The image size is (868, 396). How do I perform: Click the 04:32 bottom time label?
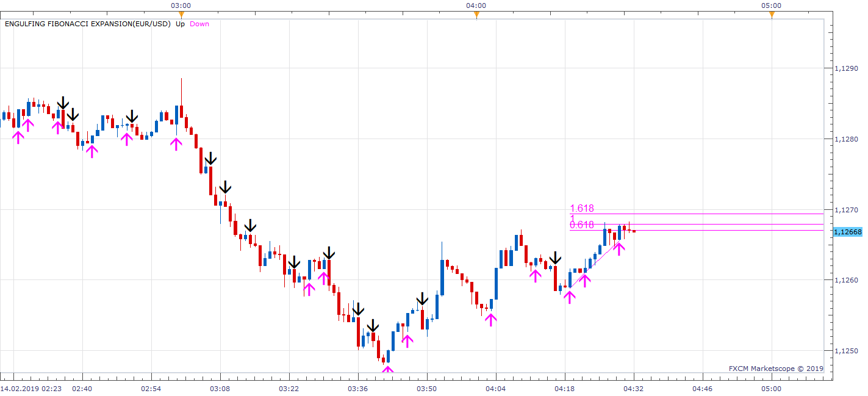pos(634,388)
